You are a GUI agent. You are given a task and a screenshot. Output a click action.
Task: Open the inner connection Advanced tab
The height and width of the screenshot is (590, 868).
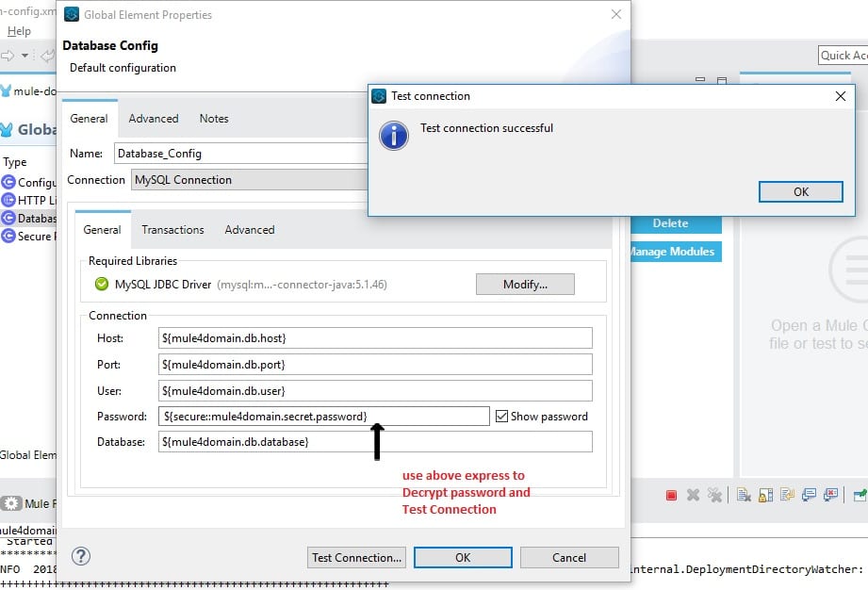coord(250,230)
